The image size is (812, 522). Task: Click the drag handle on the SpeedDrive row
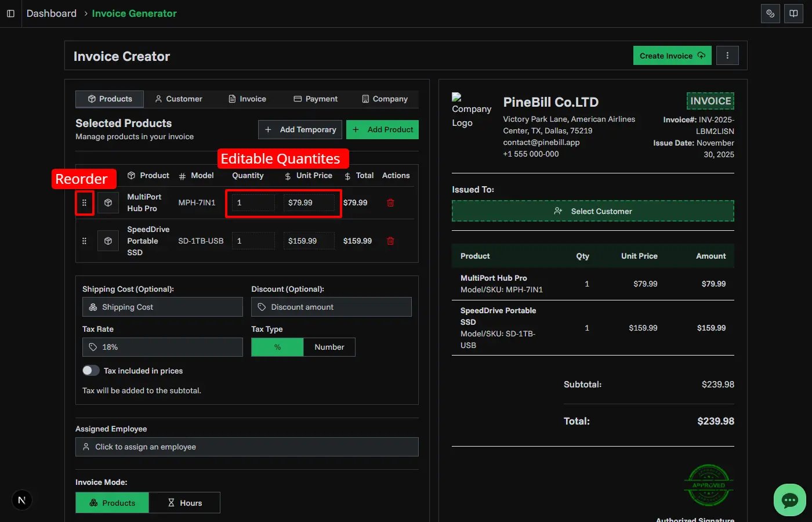[84, 240]
